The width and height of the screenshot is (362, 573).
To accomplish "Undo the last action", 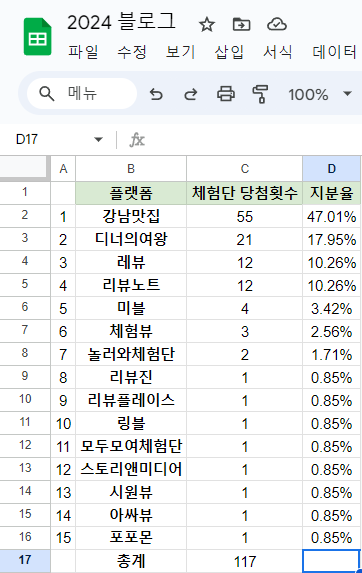I will click(x=156, y=94).
